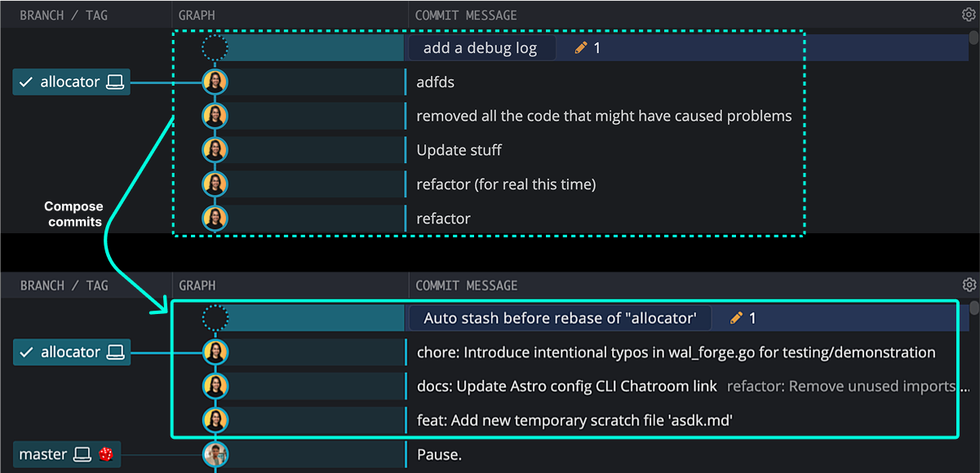Image resolution: width=980 pixels, height=473 pixels.
Task: Click the 'Auto stash before rebase' message field
Action: pos(560,318)
